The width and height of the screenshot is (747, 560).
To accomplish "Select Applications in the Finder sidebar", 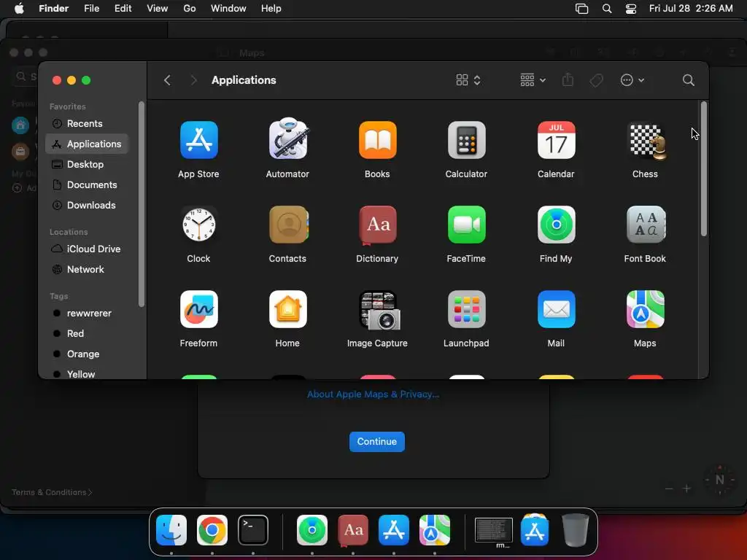I will 87,144.
